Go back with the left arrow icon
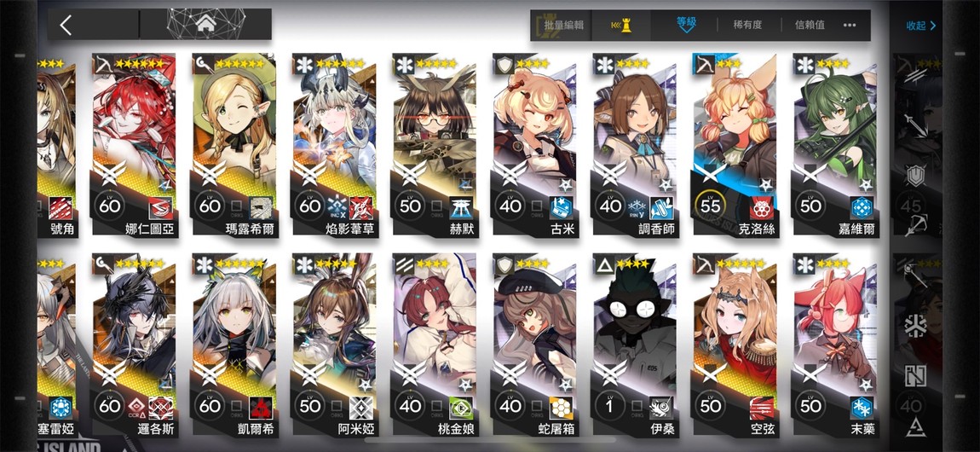The image size is (980, 452). tap(66, 25)
